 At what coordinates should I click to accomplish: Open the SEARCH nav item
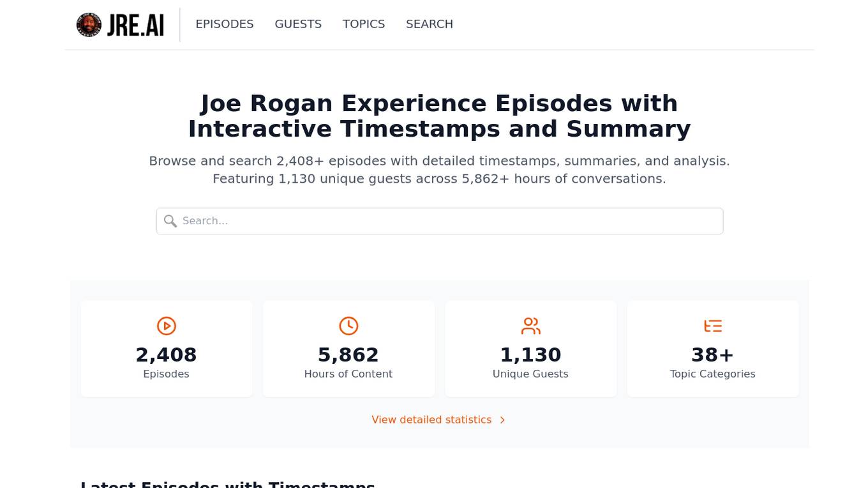click(x=430, y=24)
